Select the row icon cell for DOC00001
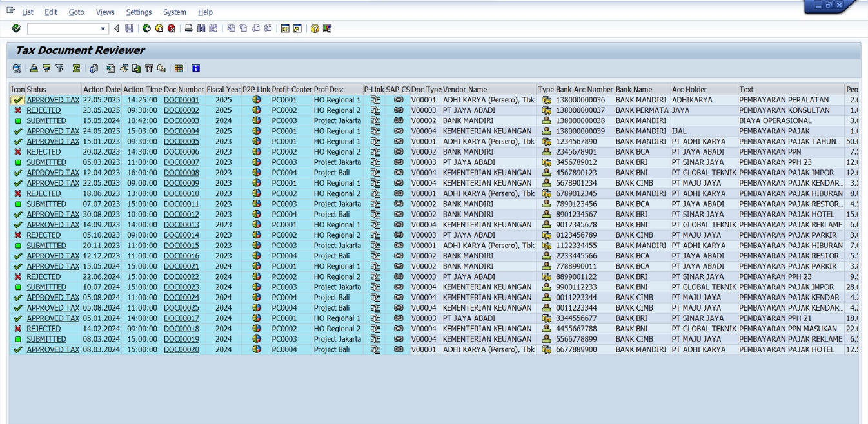 coord(17,100)
